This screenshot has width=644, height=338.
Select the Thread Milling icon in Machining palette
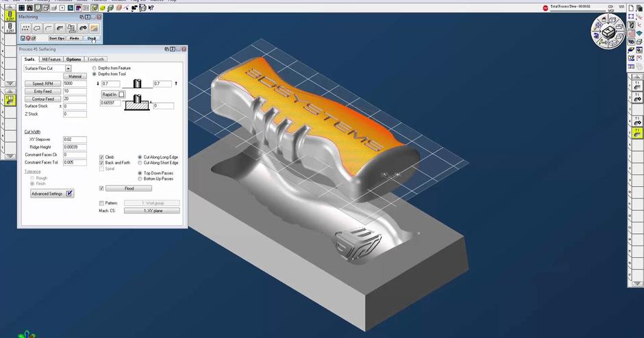click(x=71, y=28)
